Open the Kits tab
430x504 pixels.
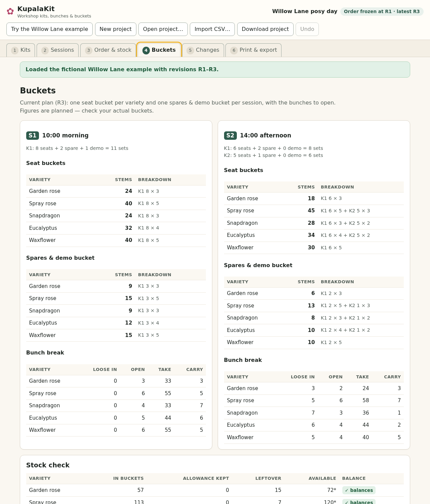pyautogui.click(x=21, y=50)
